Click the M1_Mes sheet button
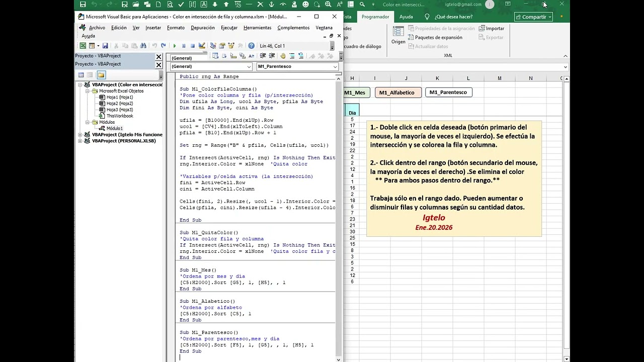The height and width of the screenshot is (362, 644). click(356, 93)
